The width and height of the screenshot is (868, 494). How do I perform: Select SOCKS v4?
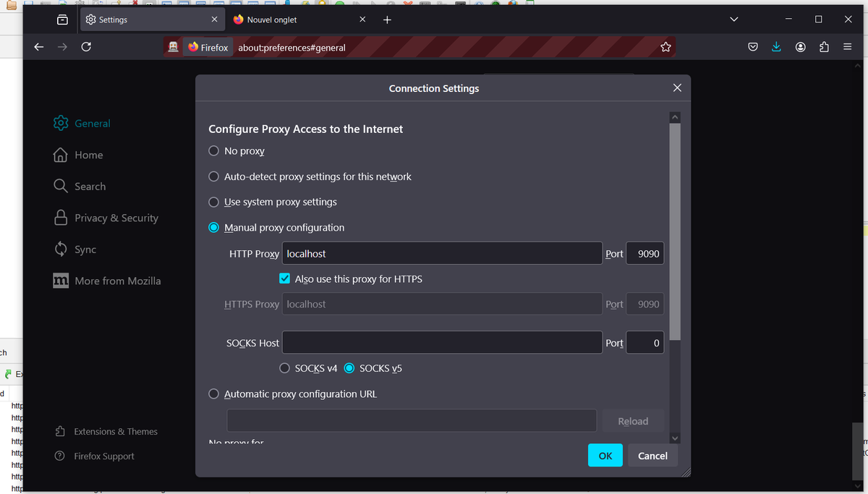tap(285, 368)
